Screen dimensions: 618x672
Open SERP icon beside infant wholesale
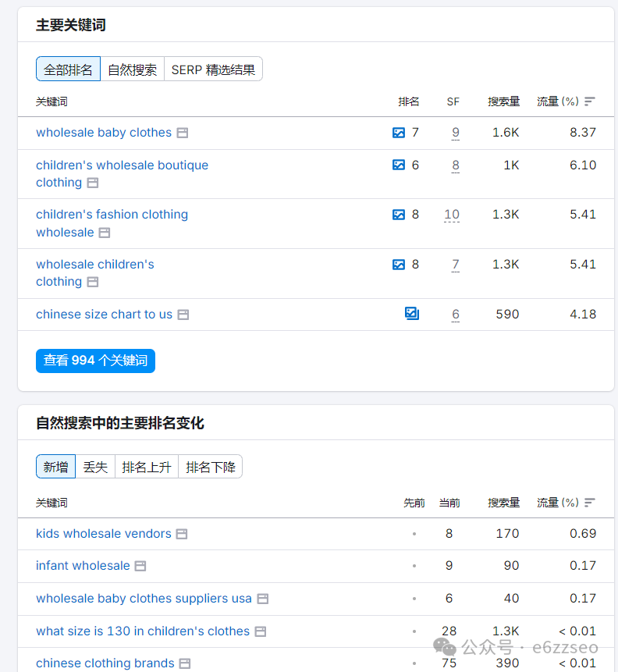coord(140,566)
